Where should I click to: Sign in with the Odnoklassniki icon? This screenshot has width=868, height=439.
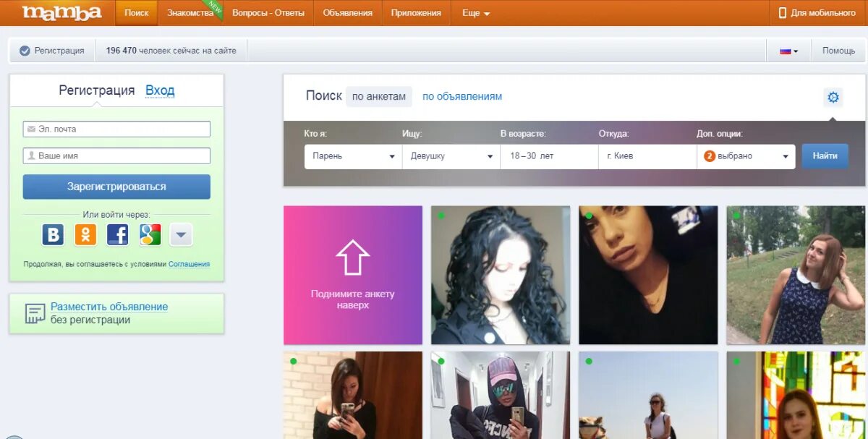click(85, 234)
